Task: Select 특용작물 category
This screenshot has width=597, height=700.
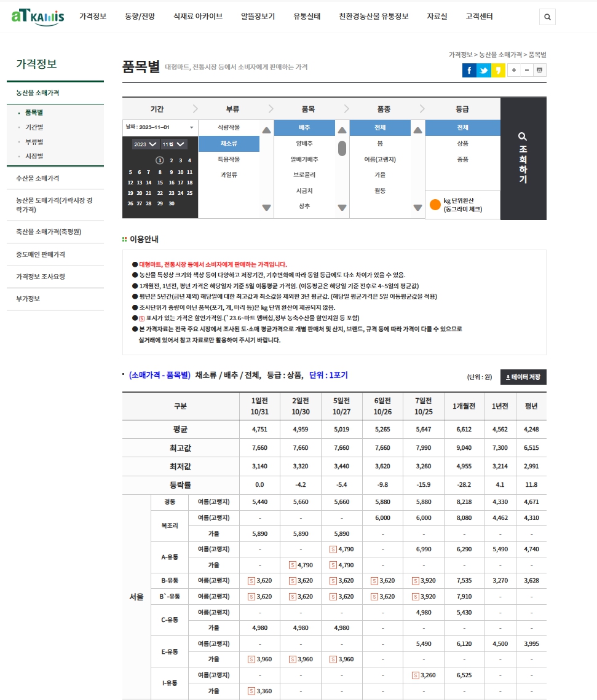Action: tap(229, 159)
